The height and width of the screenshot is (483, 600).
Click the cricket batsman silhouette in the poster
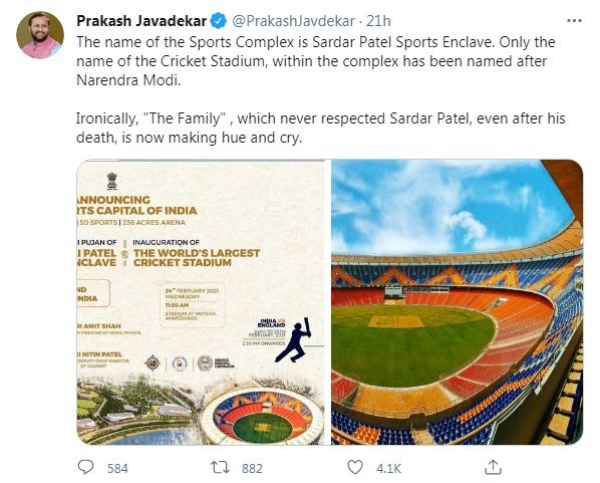pos(292,342)
